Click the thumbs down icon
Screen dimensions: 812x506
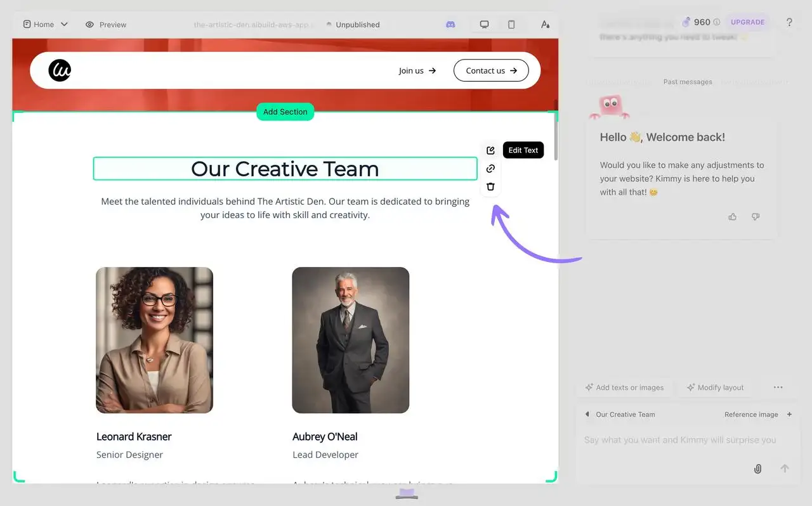point(756,217)
